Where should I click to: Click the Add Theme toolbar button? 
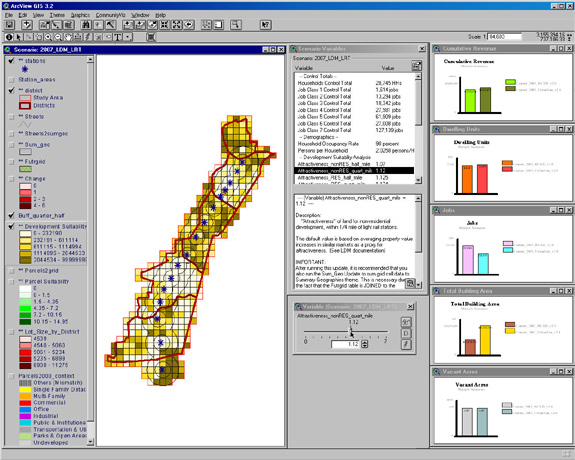coord(26,25)
